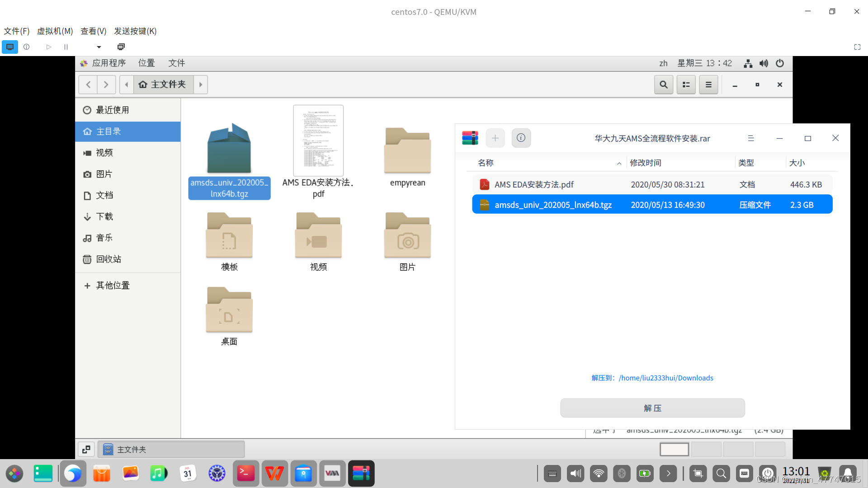Open archive manager hamburger menu
Image resolution: width=868 pixels, height=488 pixels.
click(x=751, y=138)
